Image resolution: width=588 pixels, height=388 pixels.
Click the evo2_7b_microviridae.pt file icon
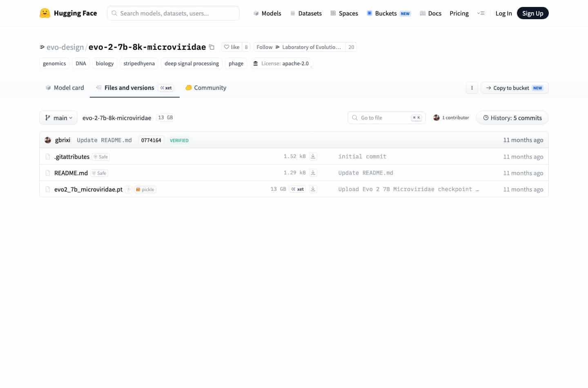(48, 189)
